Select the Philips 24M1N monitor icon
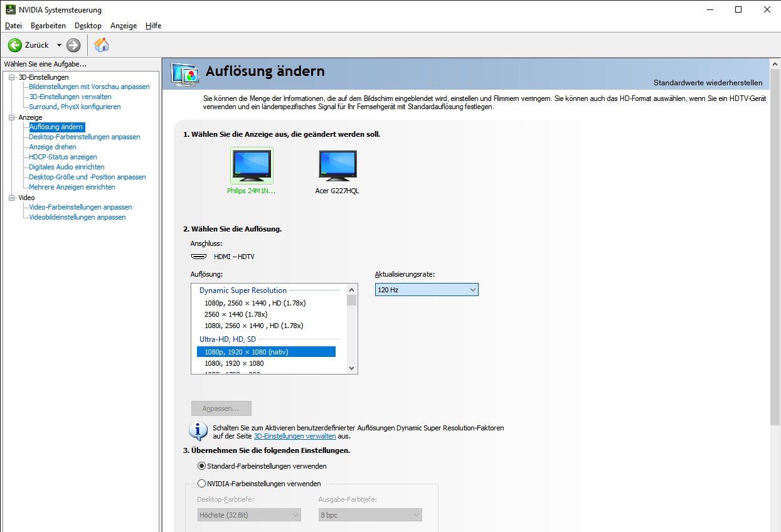Viewport: 781px width, 532px height. [x=252, y=166]
